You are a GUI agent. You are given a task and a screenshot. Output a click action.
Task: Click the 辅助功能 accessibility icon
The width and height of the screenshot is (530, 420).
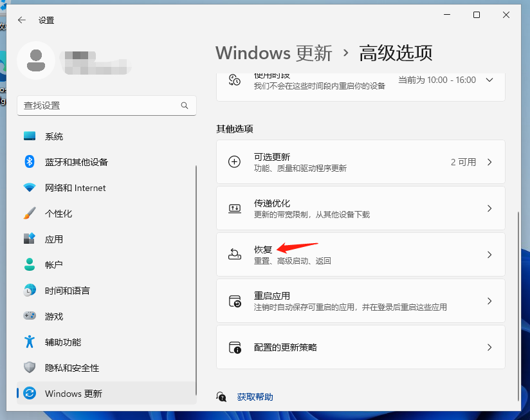(29, 342)
